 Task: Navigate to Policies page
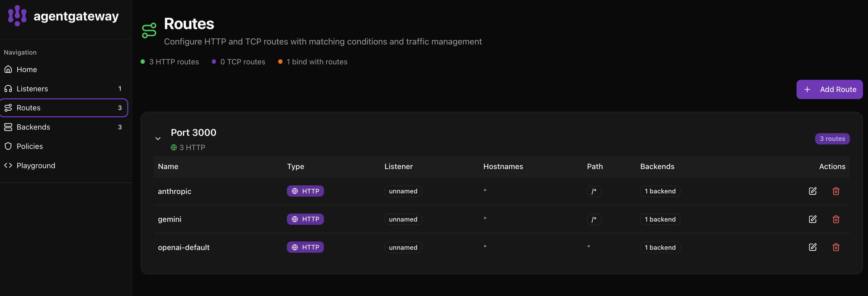[30, 146]
